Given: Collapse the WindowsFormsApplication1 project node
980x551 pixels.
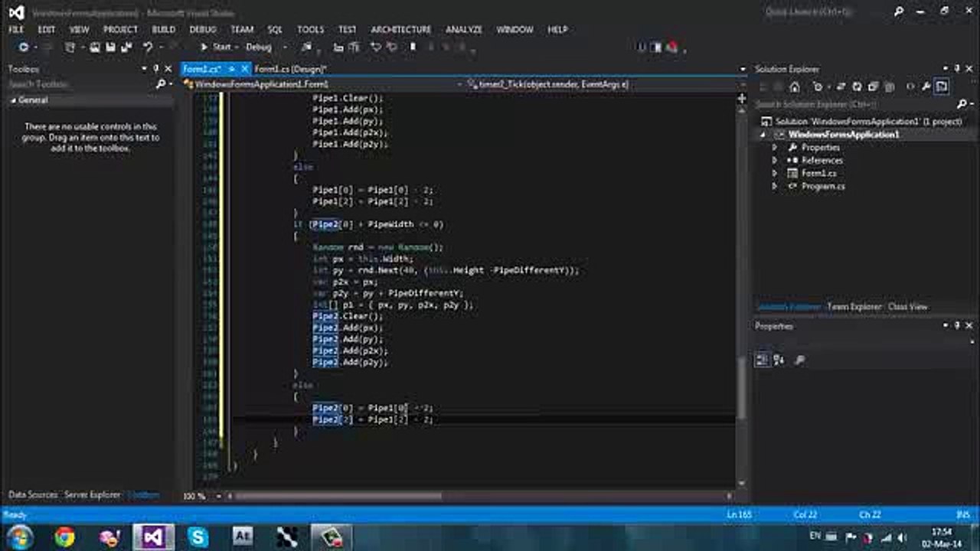Looking at the screenshot, I should pos(763,135).
